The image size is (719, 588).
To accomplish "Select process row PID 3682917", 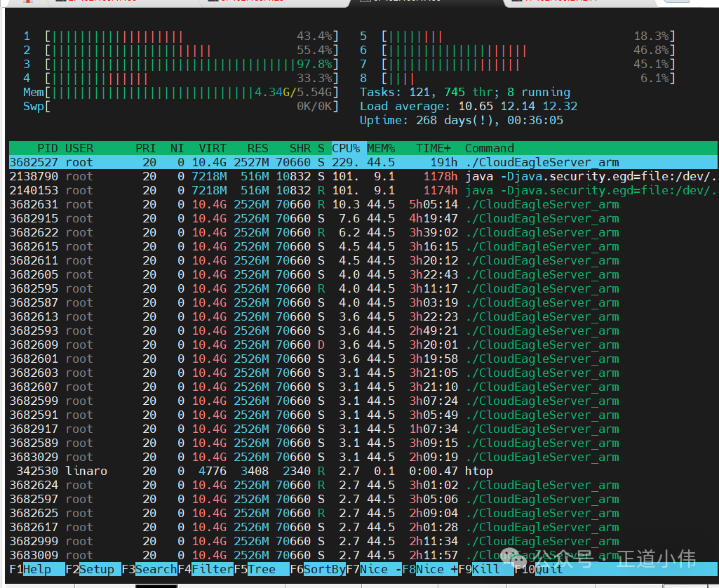I will coord(363,429).
